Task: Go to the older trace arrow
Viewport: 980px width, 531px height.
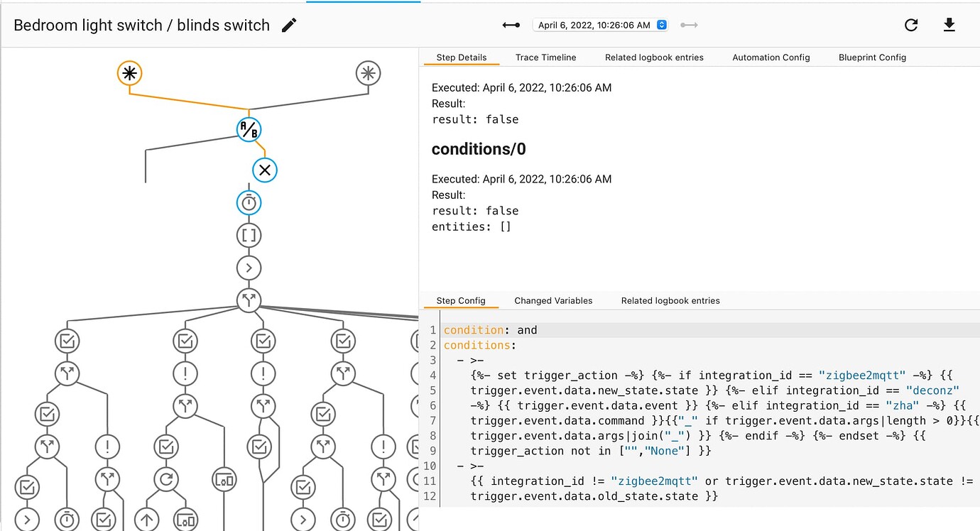Action: click(511, 25)
